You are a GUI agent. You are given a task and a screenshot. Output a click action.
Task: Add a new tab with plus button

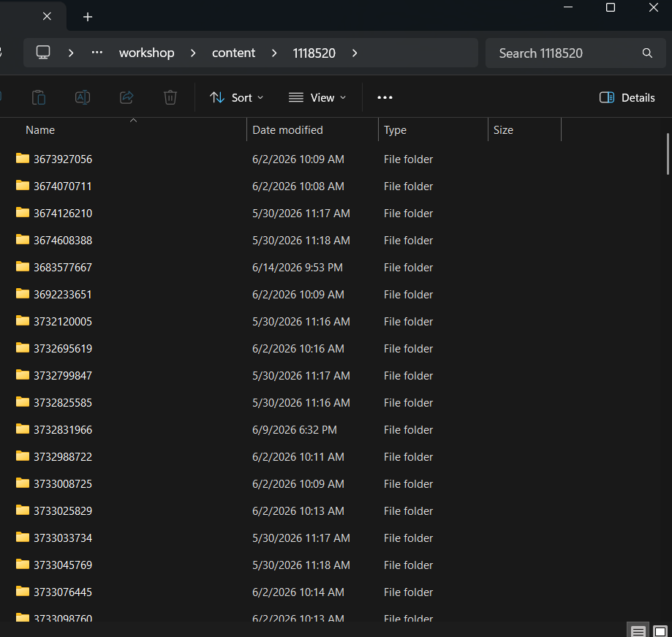tap(88, 17)
